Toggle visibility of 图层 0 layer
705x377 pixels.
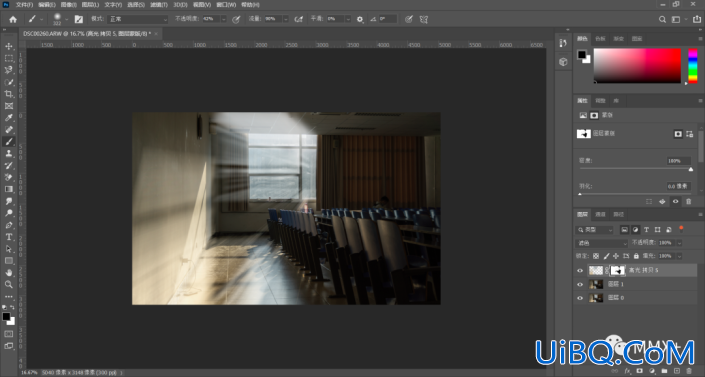click(x=580, y=298)
